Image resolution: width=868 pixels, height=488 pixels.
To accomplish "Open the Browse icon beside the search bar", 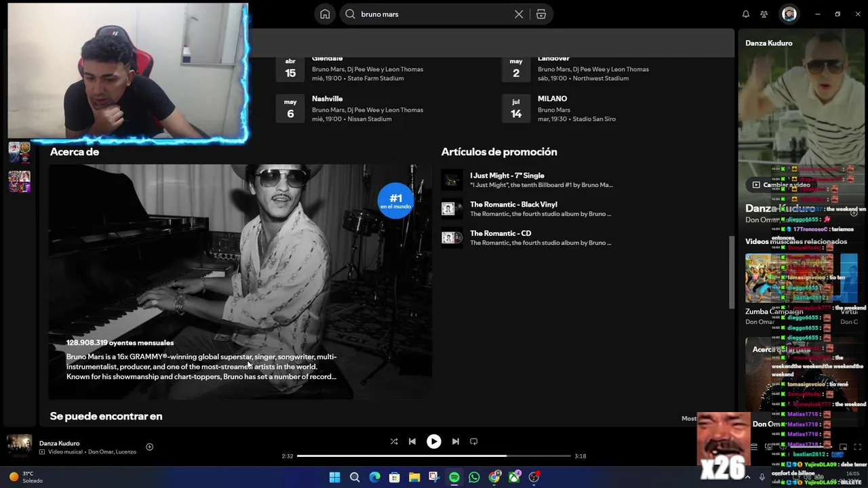I will pos(541,14).
